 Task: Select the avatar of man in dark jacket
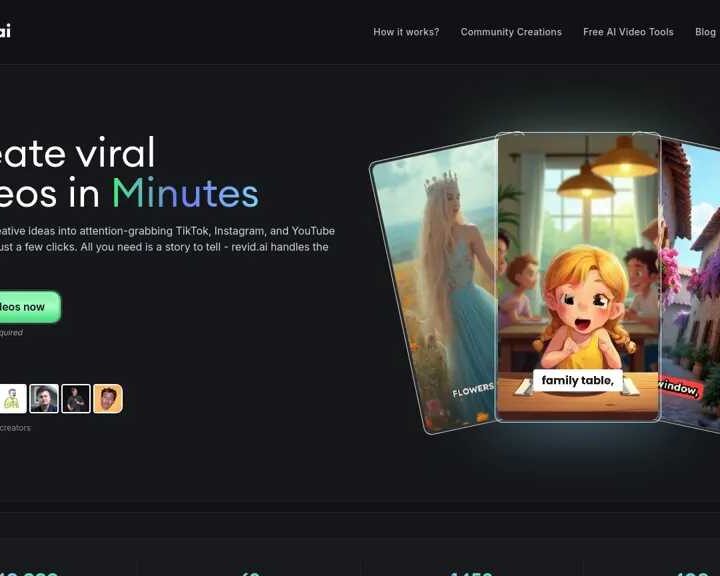point(44,399)
